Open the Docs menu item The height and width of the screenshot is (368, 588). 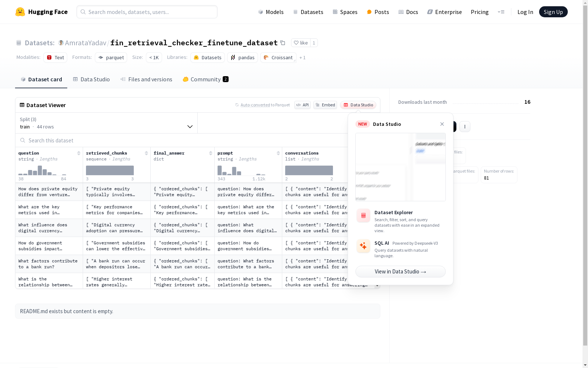click(x=408, y=12)
